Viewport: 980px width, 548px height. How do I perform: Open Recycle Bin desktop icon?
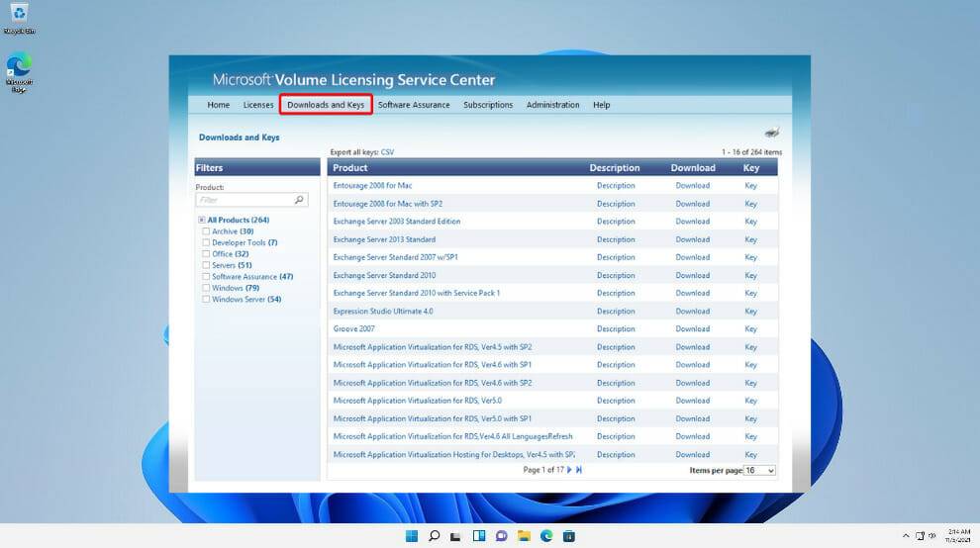pyautogui.click(x=19, y=18)
